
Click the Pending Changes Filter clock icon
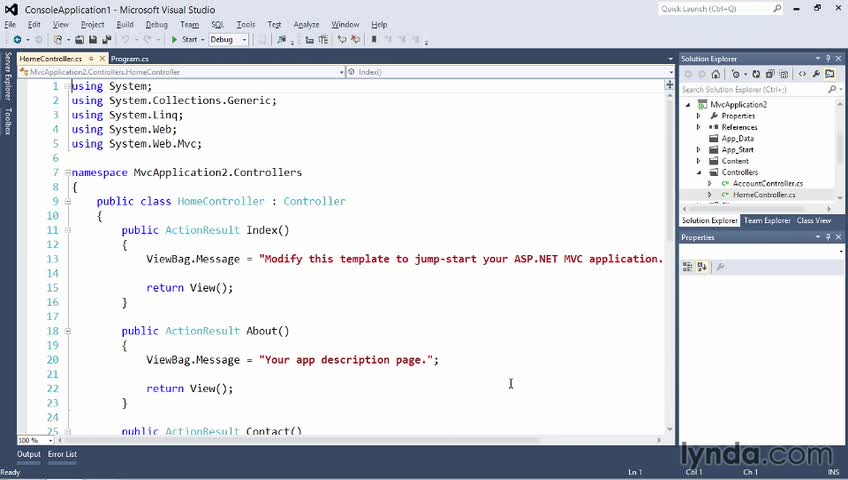pyautogui.click(x=736, y=74)
